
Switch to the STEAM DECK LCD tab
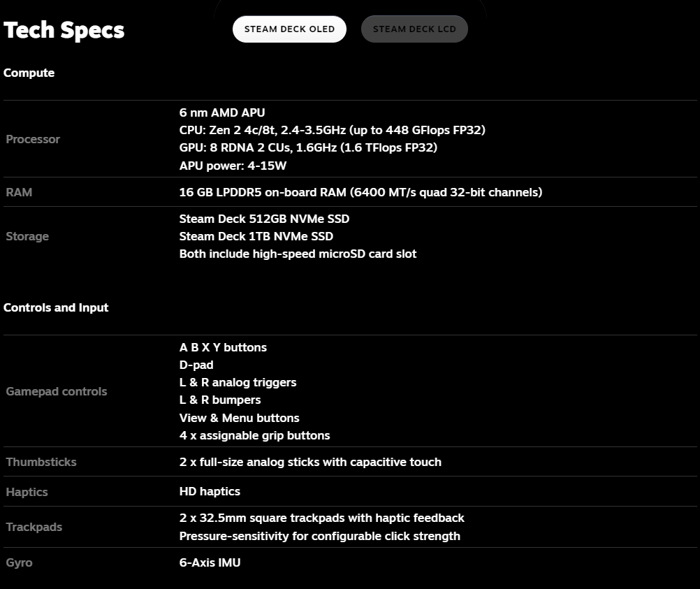click(x=414, y=29)
